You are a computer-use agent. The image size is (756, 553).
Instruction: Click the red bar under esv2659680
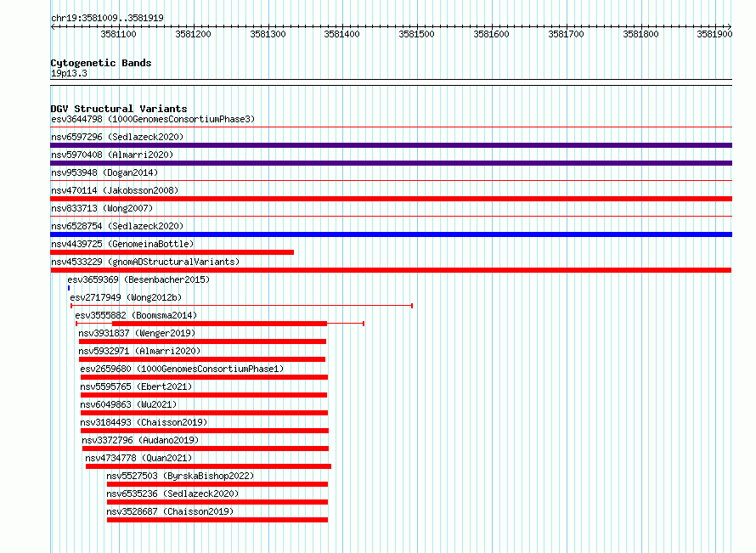[204, 377]
